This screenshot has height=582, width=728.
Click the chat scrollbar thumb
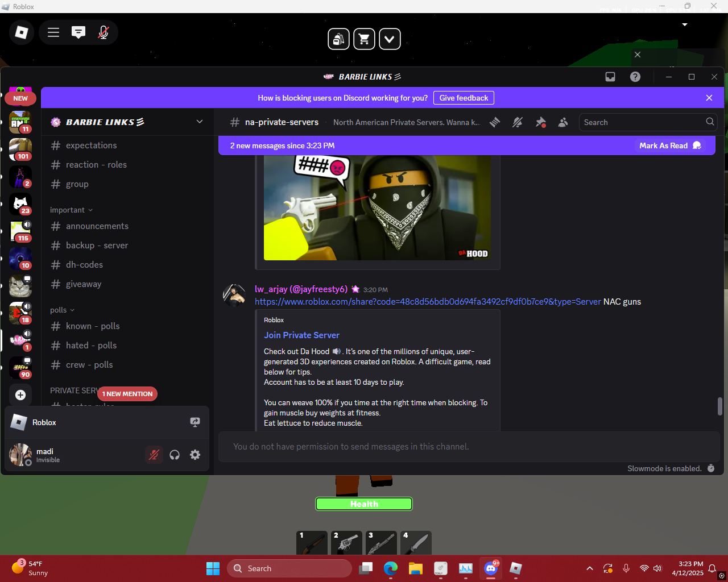(719, 406)
